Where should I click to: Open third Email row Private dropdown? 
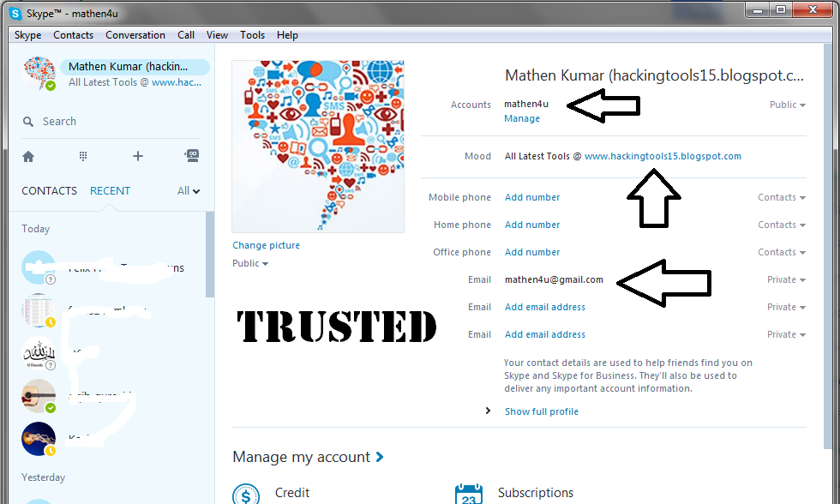point(787,334)
